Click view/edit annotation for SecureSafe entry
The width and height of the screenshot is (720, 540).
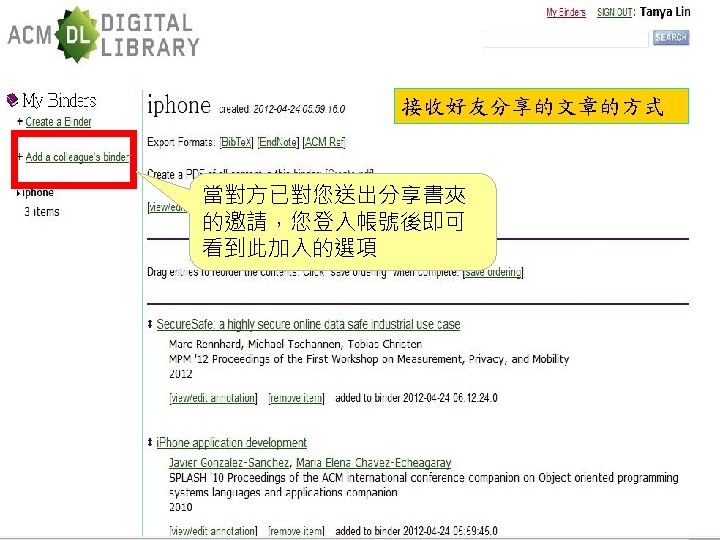(x=213, y=398)
